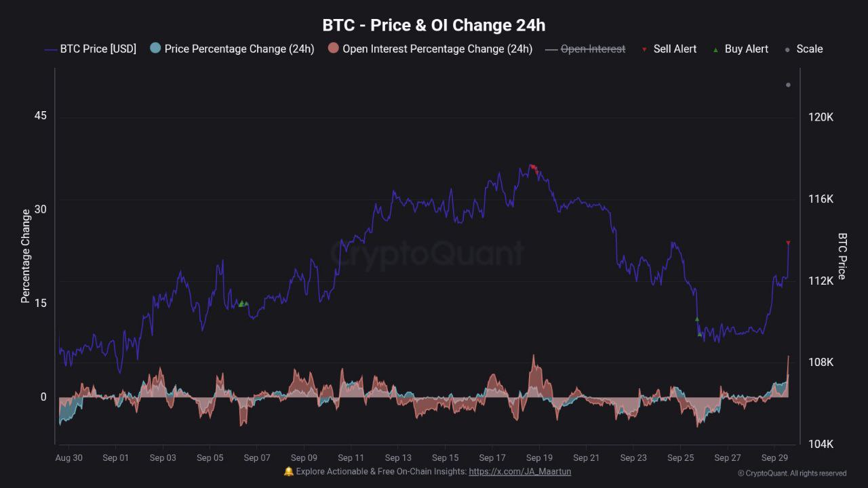Click the sell alert markers near Sep 19 peak
The height and width of the screenshot is (488, 868).
pos(534,169)
